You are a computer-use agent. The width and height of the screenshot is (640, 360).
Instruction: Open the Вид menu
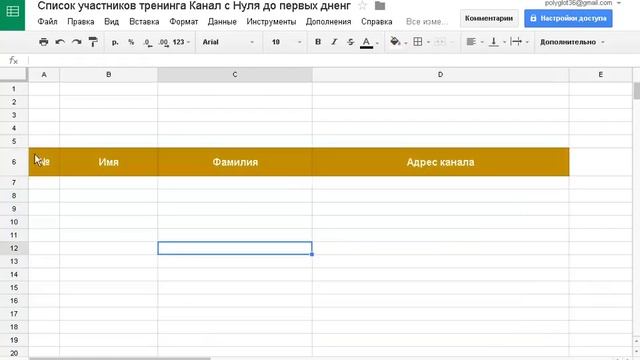(x=111, y=22)
